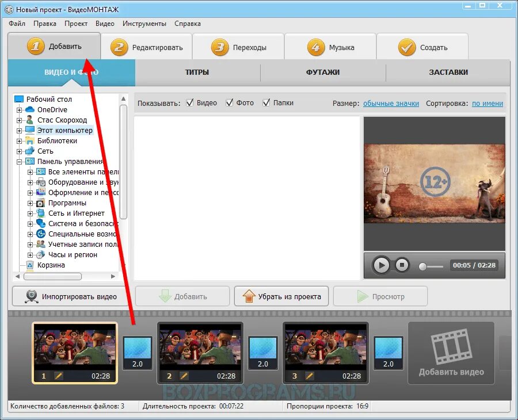Open the Правка menu
The height and width of the screenshot is (420, 518).
click(44, 24)
